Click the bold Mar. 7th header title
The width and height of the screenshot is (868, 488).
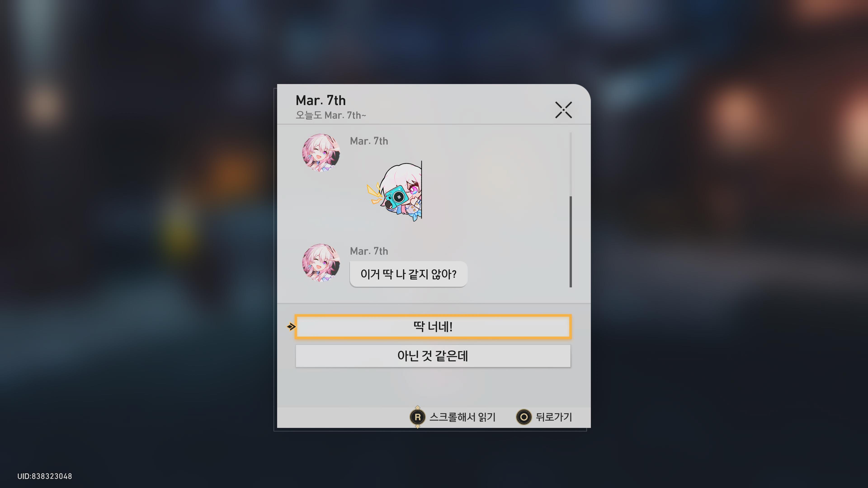coord(321,100)
